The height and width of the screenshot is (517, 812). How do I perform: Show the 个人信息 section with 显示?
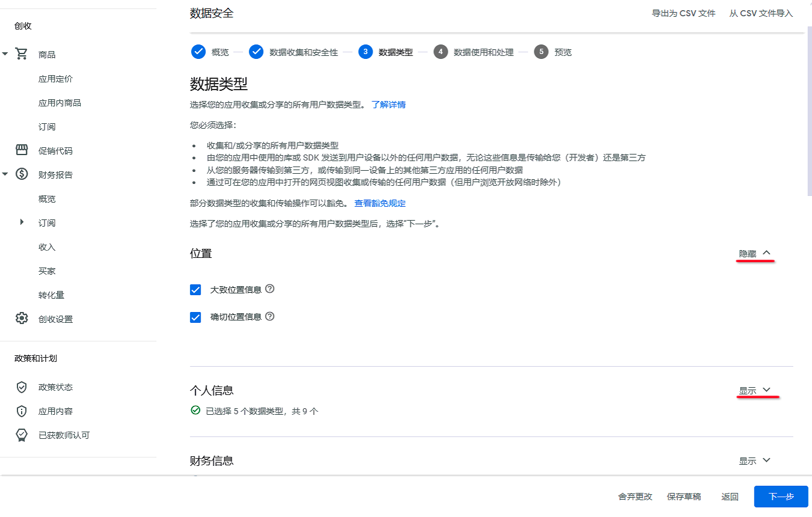point(755,391)
